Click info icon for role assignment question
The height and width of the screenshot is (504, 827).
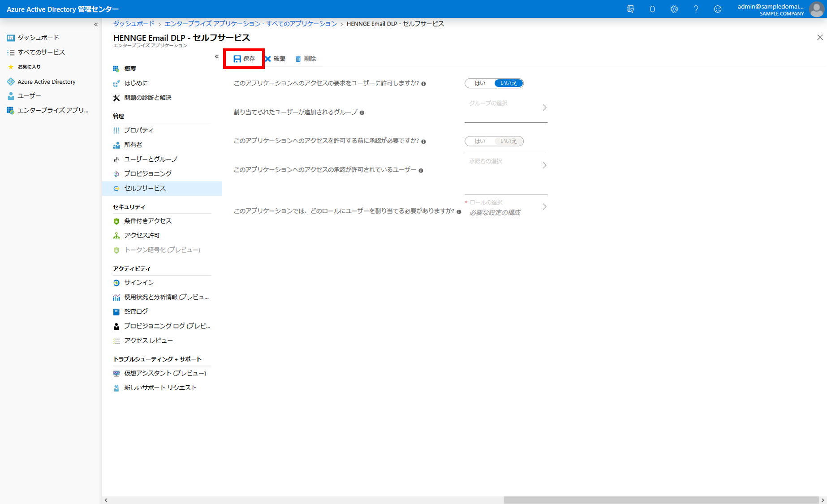[x=459, y=212]
